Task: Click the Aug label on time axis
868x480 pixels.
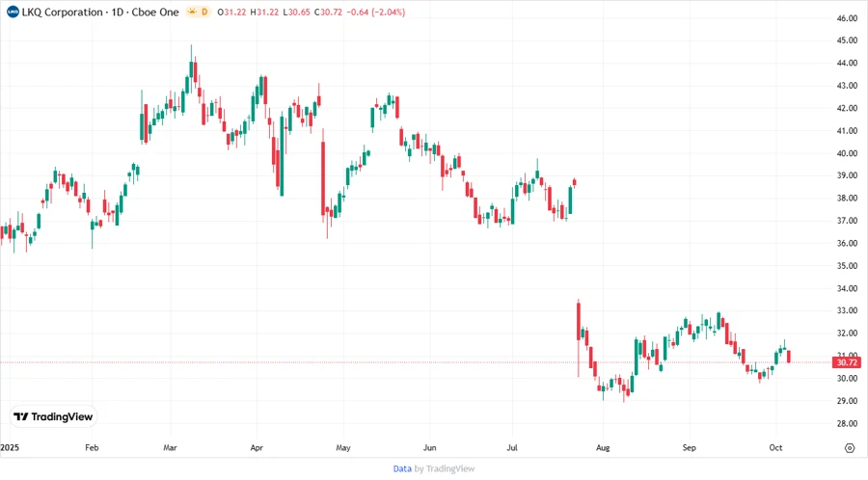Action: click(603, 448)
